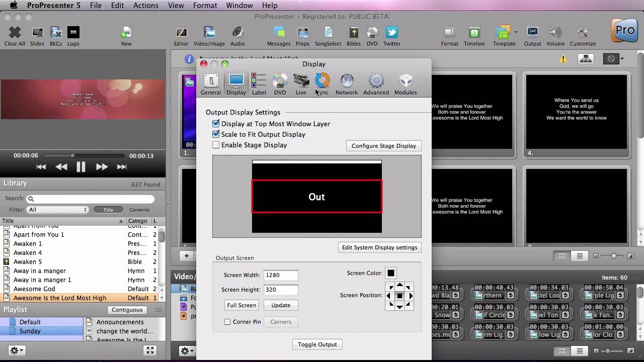This screenshot has width=644, height=362.
Task: Open the Apple menu
Action: 14,6
